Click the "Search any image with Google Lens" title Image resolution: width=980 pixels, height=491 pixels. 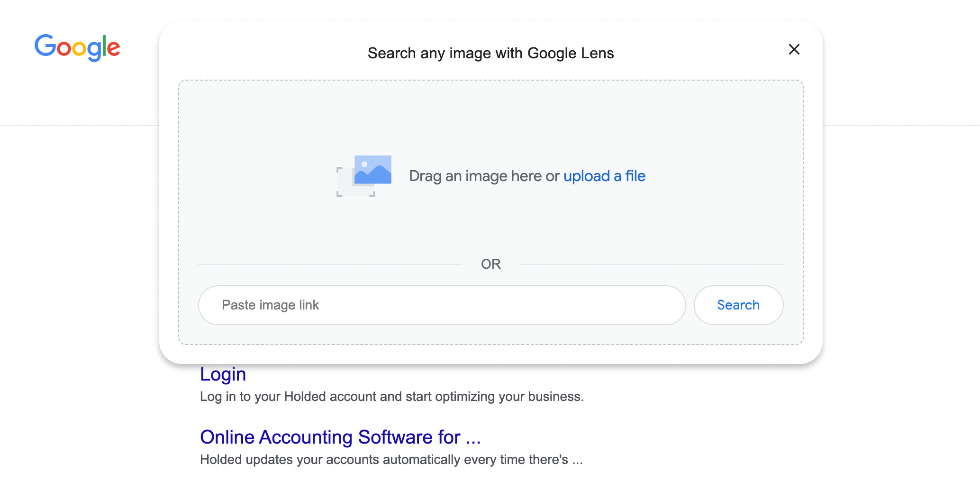coord(490,53)
